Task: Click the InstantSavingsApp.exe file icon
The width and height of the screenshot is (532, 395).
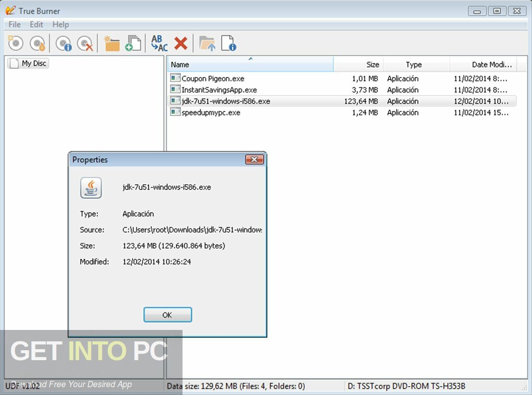Action: tap(175, 90)
